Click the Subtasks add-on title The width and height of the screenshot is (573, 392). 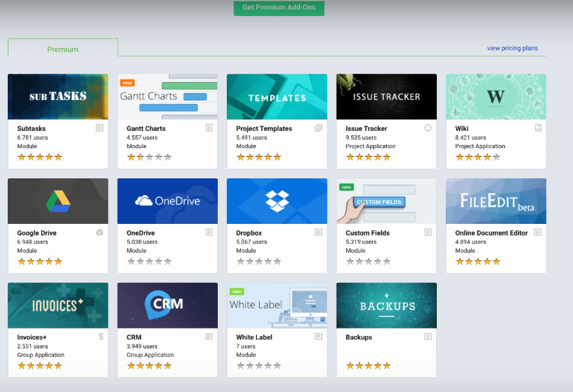tap(31, 128)
